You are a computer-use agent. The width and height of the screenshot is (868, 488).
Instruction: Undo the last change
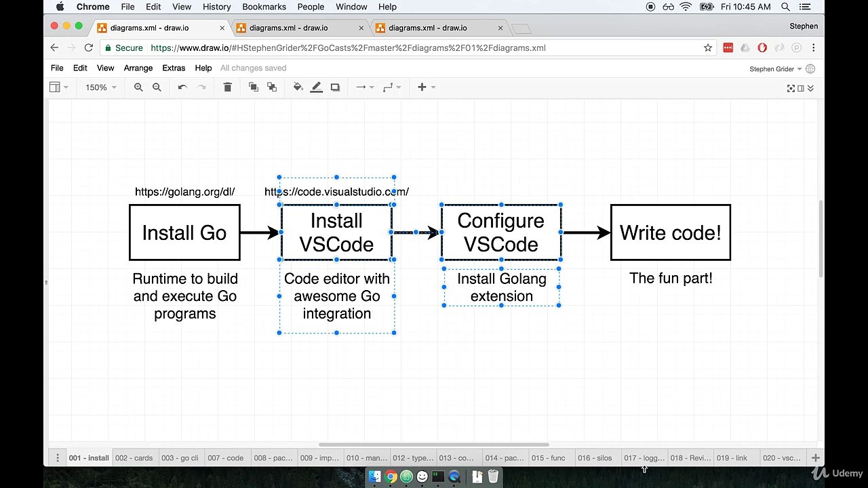(182, 87)
